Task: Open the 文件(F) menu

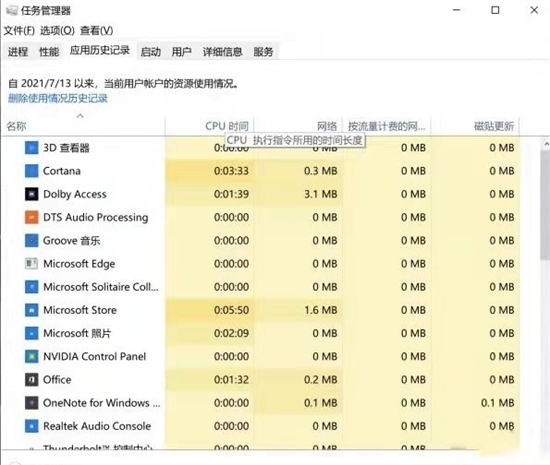Action: point(19,31)
